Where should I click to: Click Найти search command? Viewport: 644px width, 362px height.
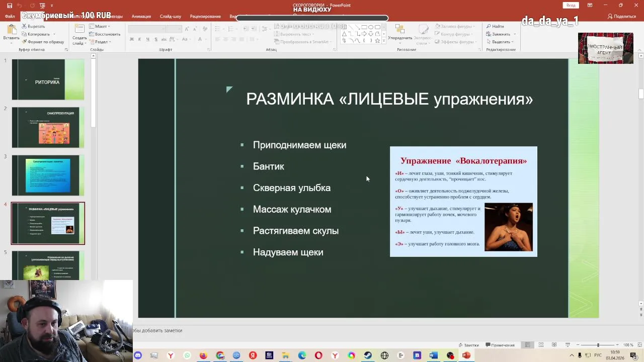click(495, 26)
